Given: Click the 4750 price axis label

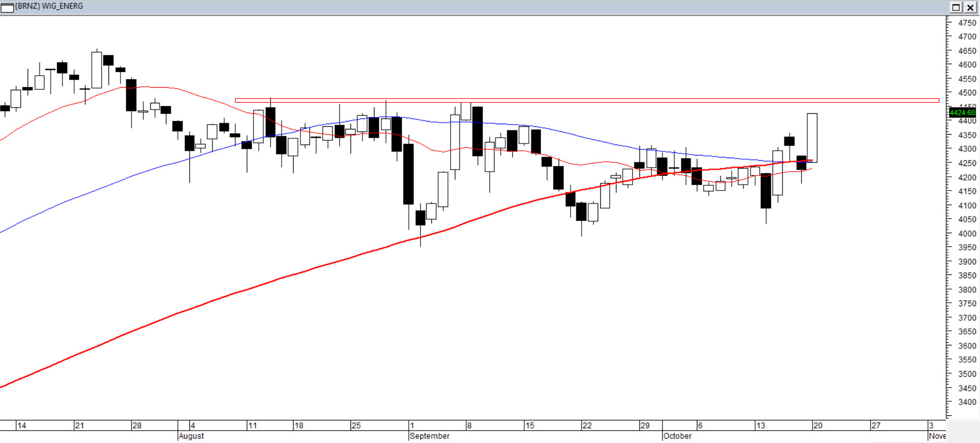Looking at the screenshot, I should (x=967, y=23).
